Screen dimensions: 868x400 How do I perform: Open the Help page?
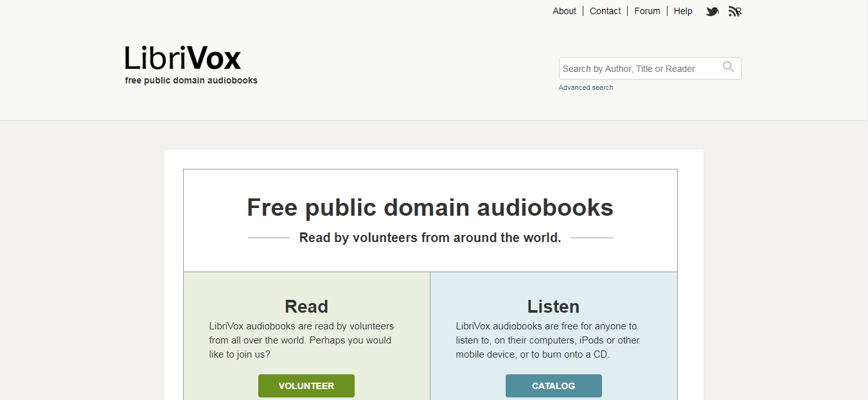683,11
